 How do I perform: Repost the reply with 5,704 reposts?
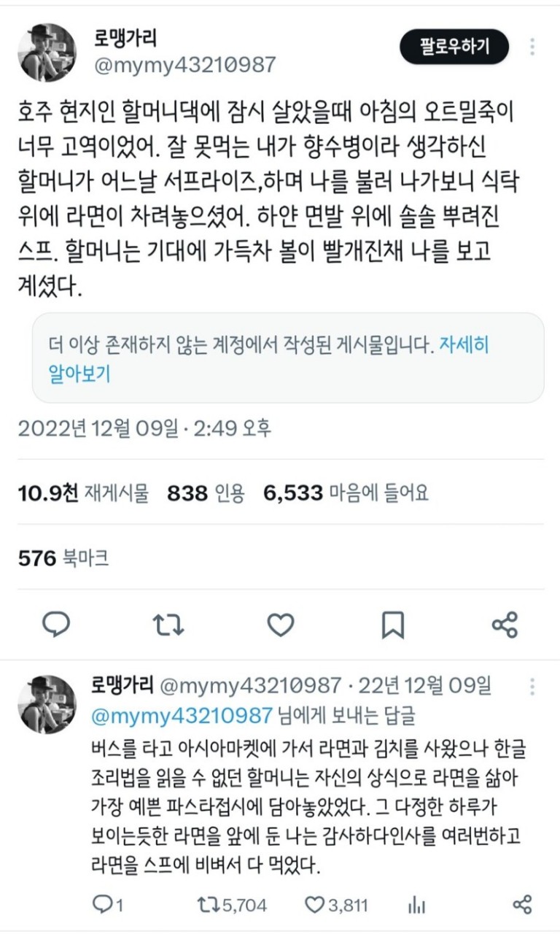click(x=207, y=905)
